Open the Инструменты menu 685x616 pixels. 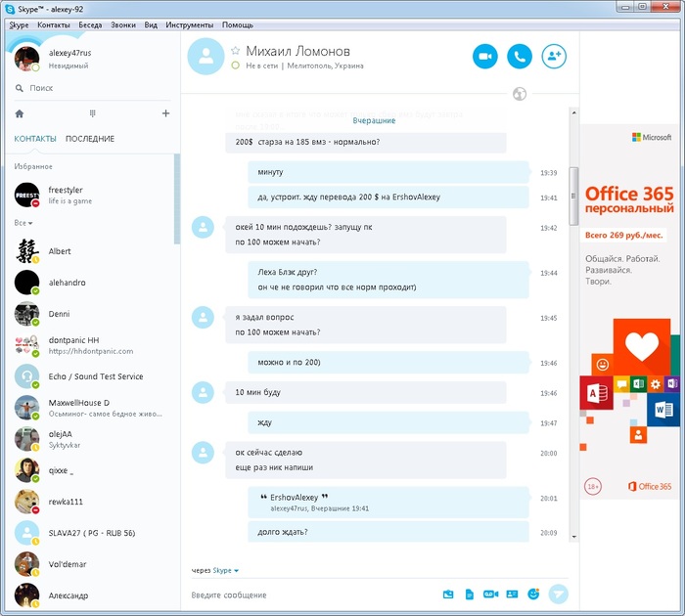pos(190,24)
